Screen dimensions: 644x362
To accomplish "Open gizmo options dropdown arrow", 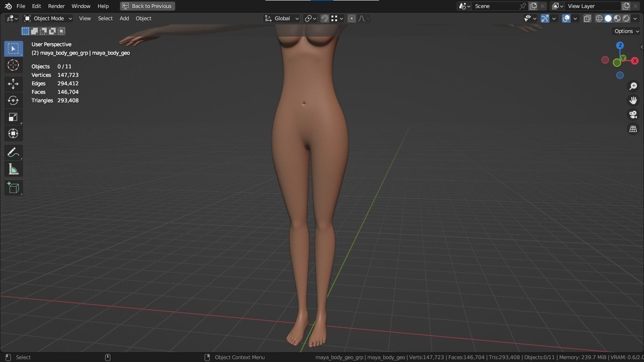I will 554,18.
